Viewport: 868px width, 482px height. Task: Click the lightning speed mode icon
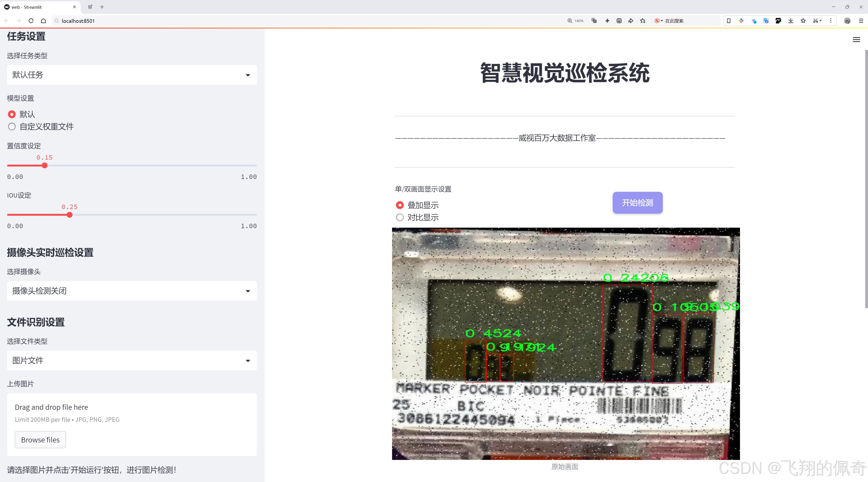click(x=607, y=21)
